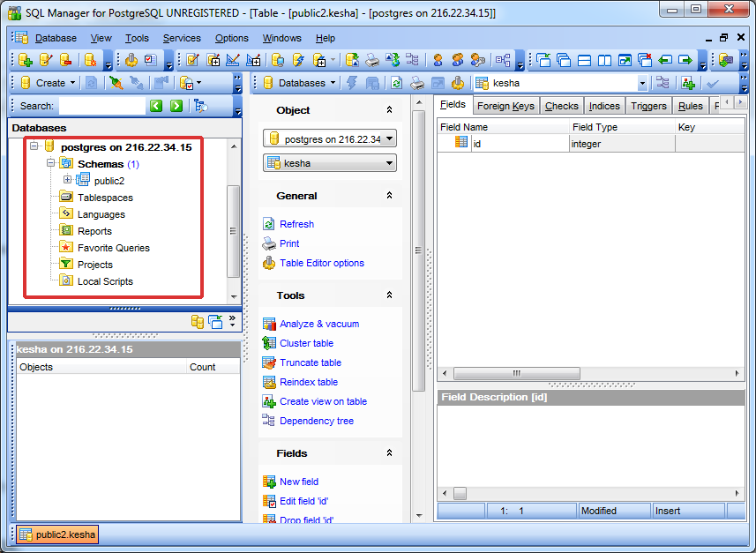Collapse the Object section chevron
The width and height of the screenshot is (756, 553).
[389, 110]
